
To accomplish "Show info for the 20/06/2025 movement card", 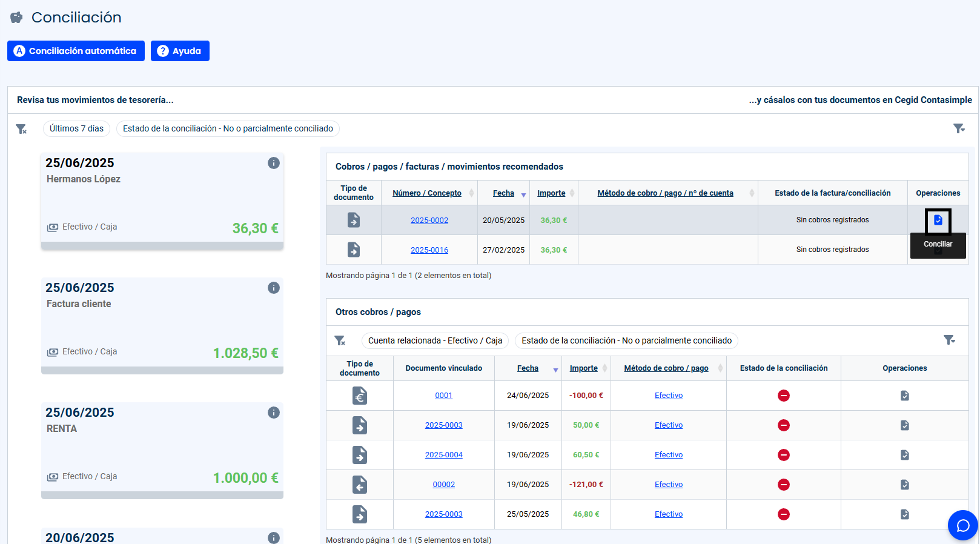I will pyautogui.click(x=274, y=538).
